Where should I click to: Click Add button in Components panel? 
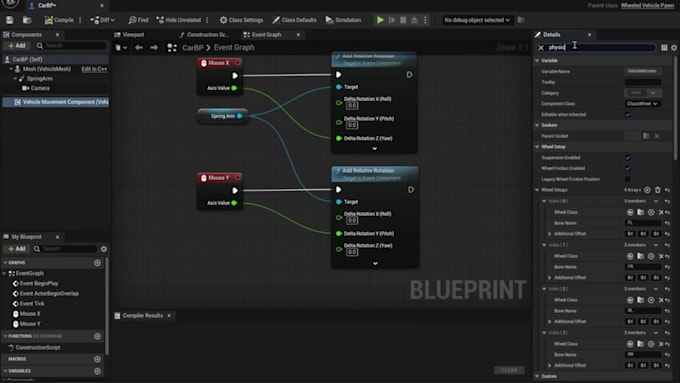coord(17,46)
